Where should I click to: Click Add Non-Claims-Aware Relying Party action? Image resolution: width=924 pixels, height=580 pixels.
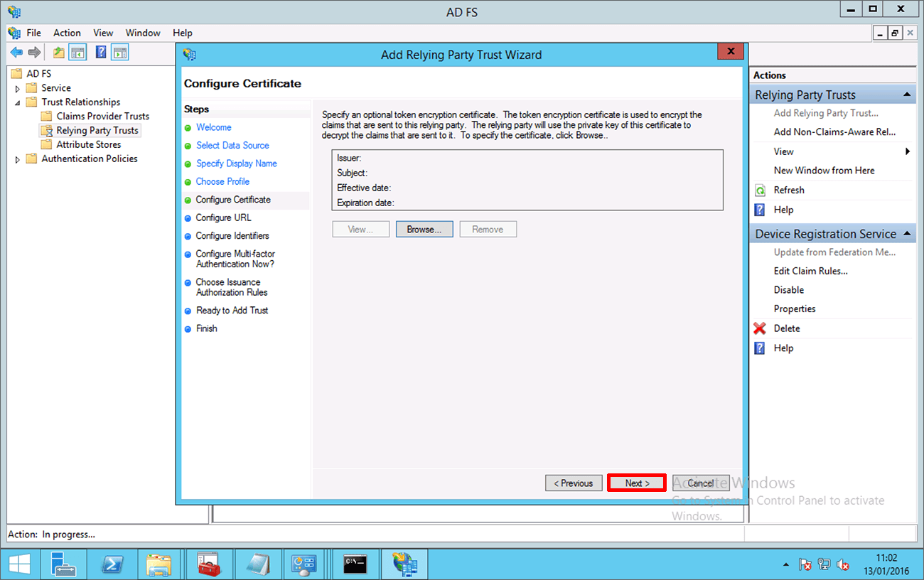point(834,131)
